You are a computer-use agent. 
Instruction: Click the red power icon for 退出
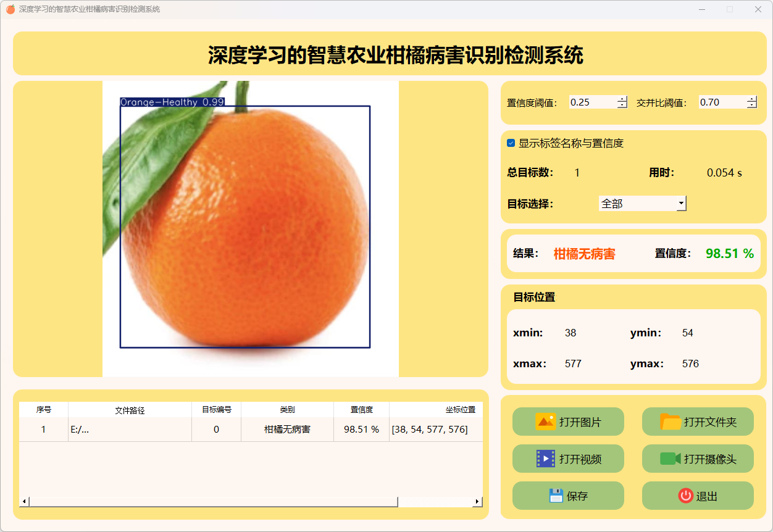(685, 496)
